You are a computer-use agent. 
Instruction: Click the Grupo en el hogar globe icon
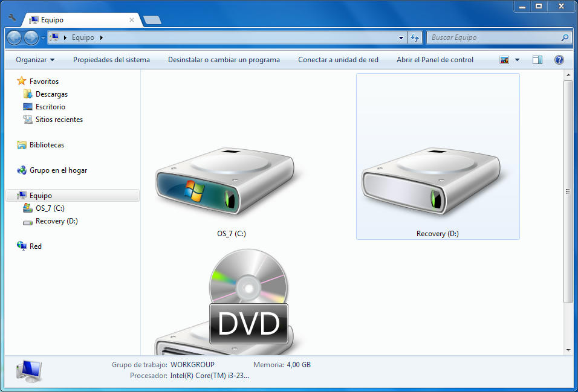pyautogui.click(x=22, y=170)
